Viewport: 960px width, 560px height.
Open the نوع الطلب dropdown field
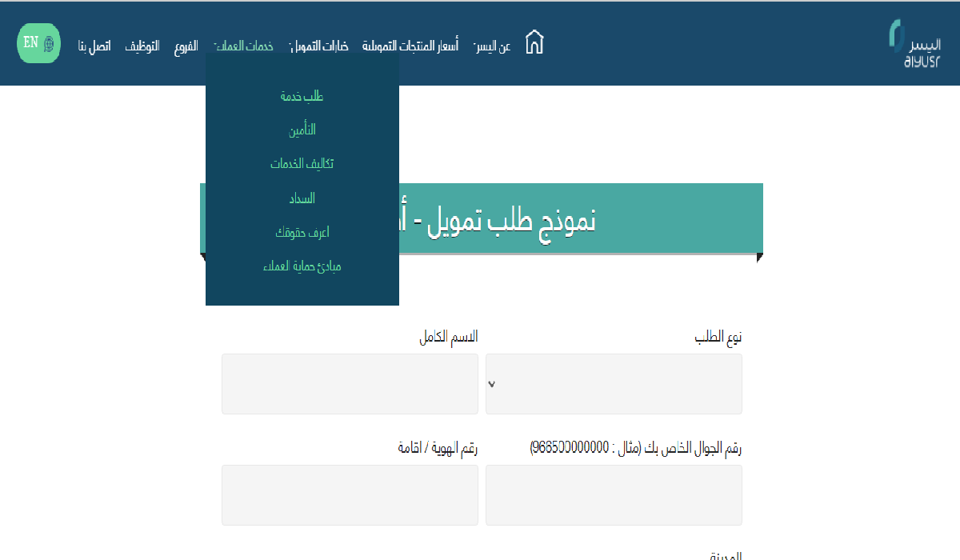(614, 384)
